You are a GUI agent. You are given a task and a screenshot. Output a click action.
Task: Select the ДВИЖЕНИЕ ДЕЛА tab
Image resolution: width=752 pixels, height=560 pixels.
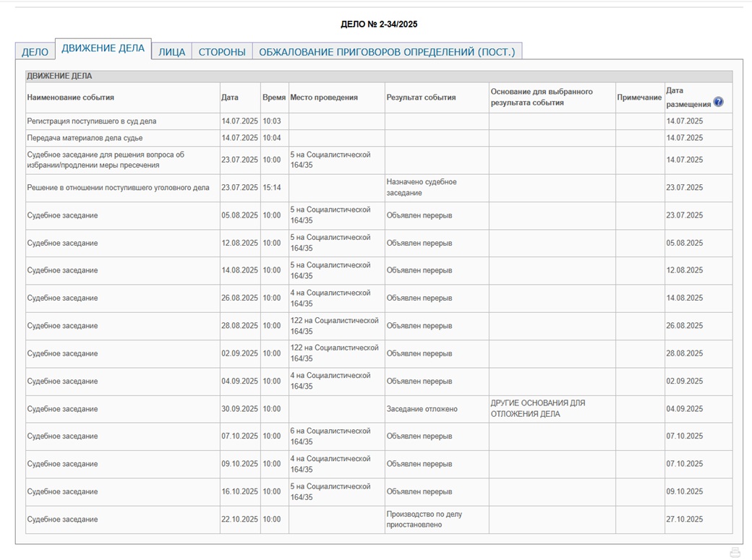[103, 48]
